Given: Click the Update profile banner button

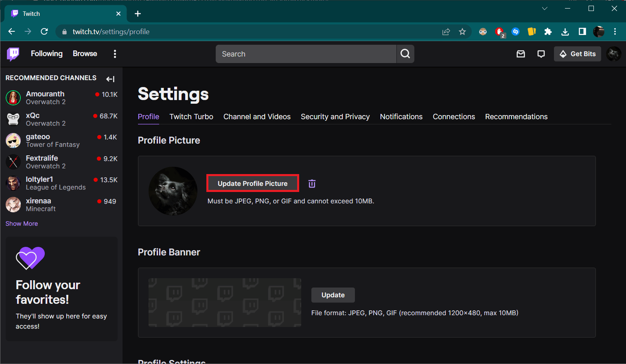Looking at the screenshot, I should click(x=333, y=295).
